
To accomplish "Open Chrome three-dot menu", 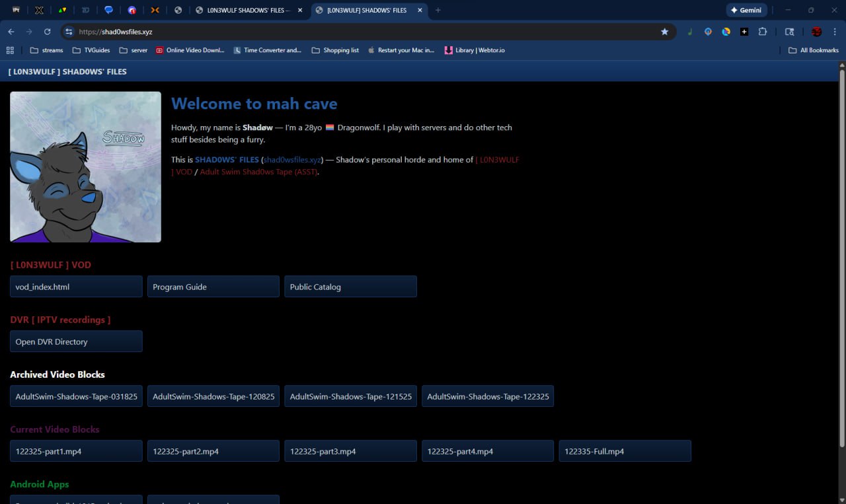I will tap(835, 32).
